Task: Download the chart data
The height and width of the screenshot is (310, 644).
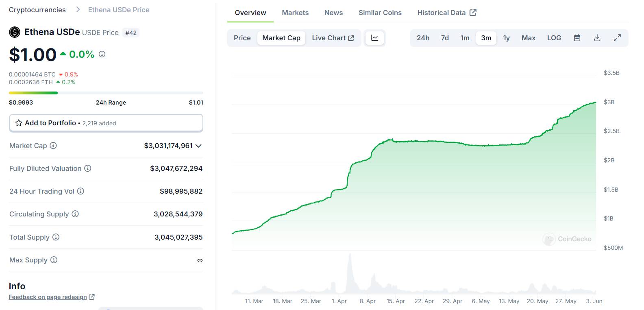Action: (597, 38)
